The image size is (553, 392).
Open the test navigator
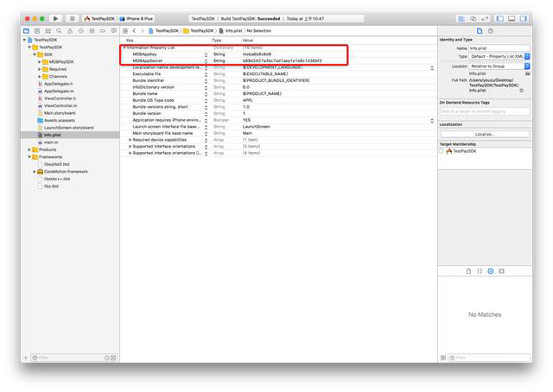point(80,31)
